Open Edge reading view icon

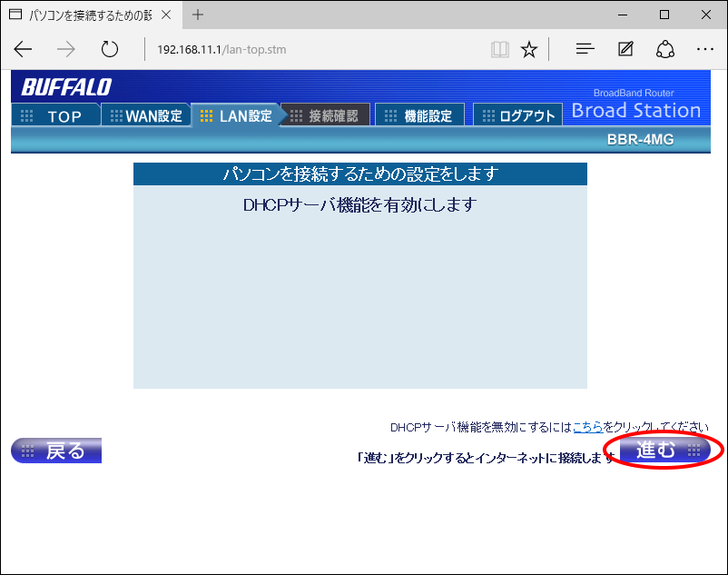click(499, 50)
